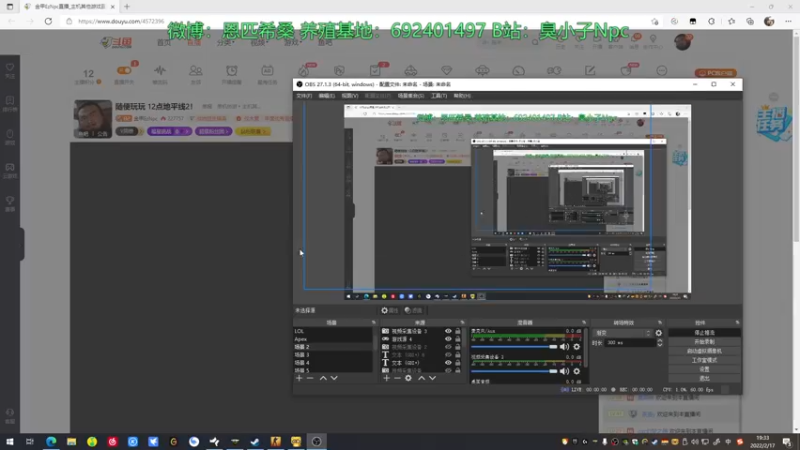The height and width of the screenshot is (450, 800).
Task: Click the 启动虚拟摄像机 button
Action: click(x=704, y=351)
